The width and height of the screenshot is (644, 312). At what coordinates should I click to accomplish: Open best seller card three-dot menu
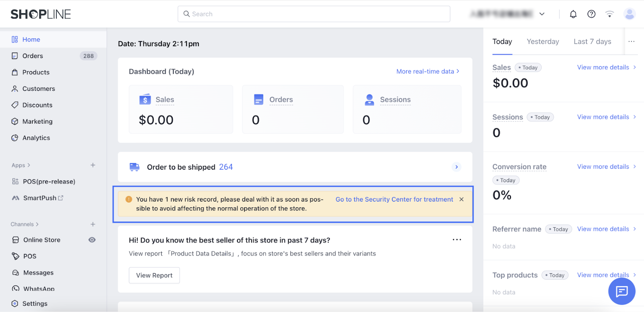click(x=457, y=240)
